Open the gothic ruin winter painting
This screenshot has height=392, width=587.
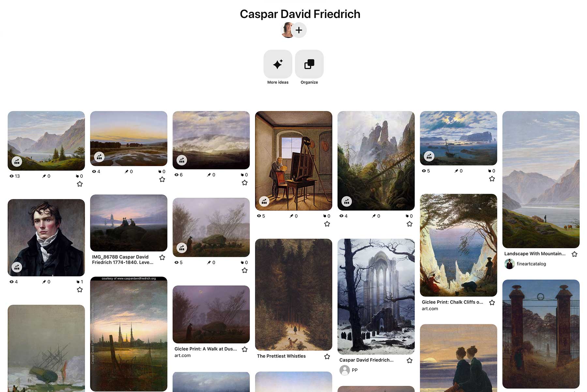376,296
